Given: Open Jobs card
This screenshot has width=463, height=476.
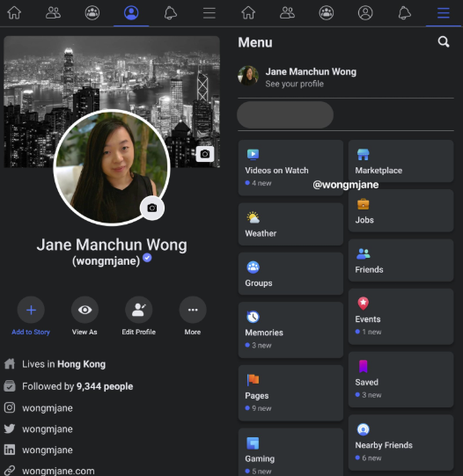Looking at the screenshot, I should (401, 210).
